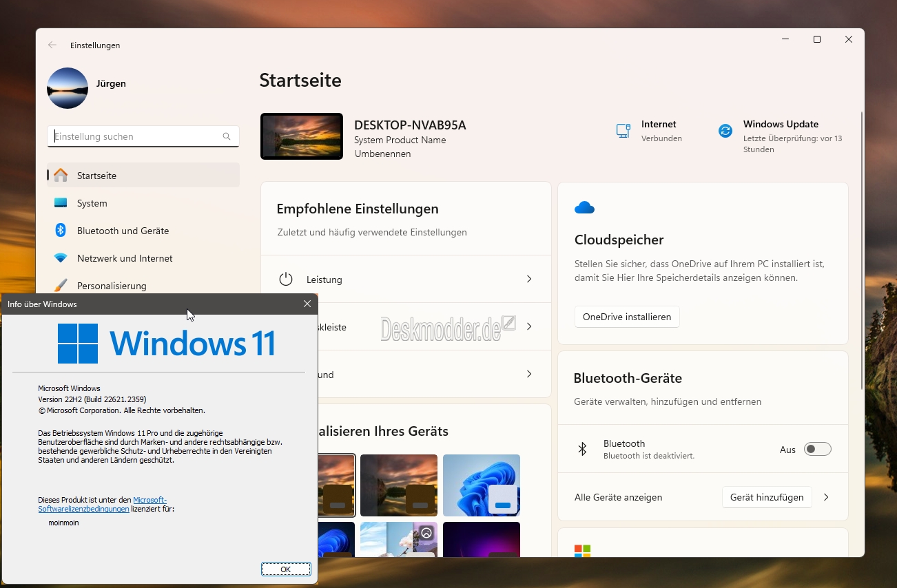
Task: Click the Jürgen account name
Action: click(x=111, y=83)
